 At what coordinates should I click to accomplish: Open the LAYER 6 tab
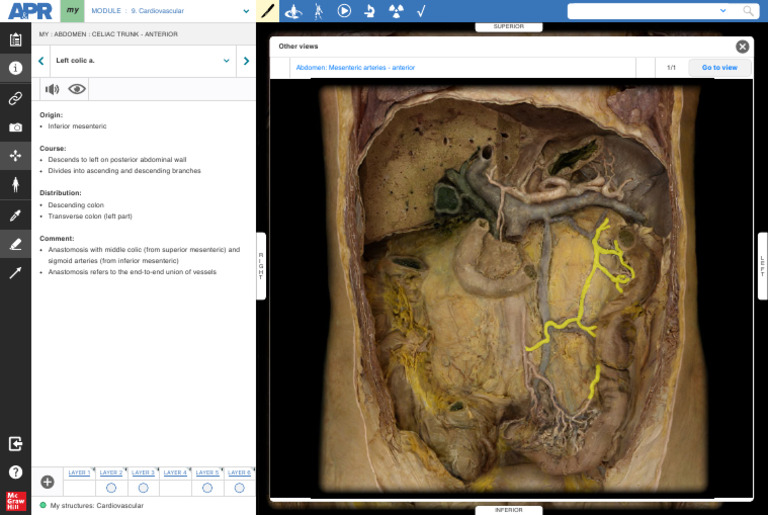[x=239, y=473]
